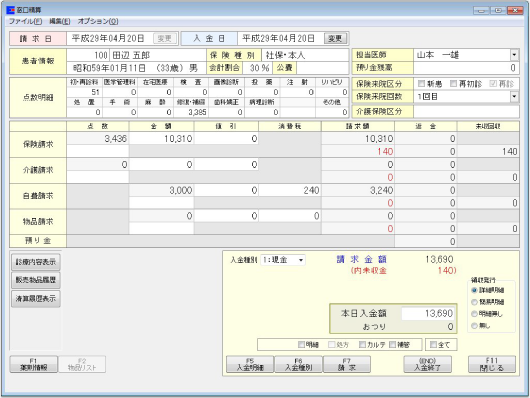Screen dimensions: 530x398
Task: Expand the 担当医師 doctor dropdown
Action: click(x=514, y=55)
